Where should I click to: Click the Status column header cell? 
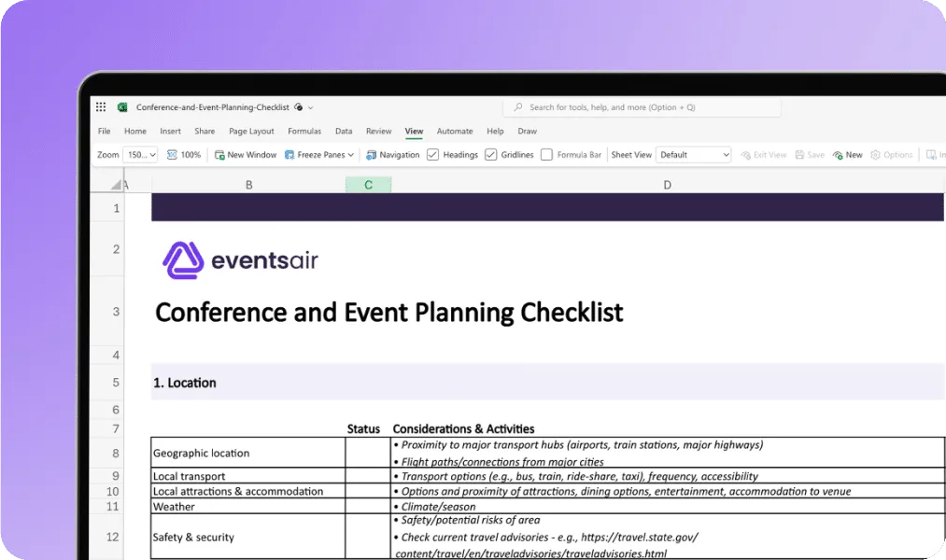pyautogui.click(x=363, y=429)
